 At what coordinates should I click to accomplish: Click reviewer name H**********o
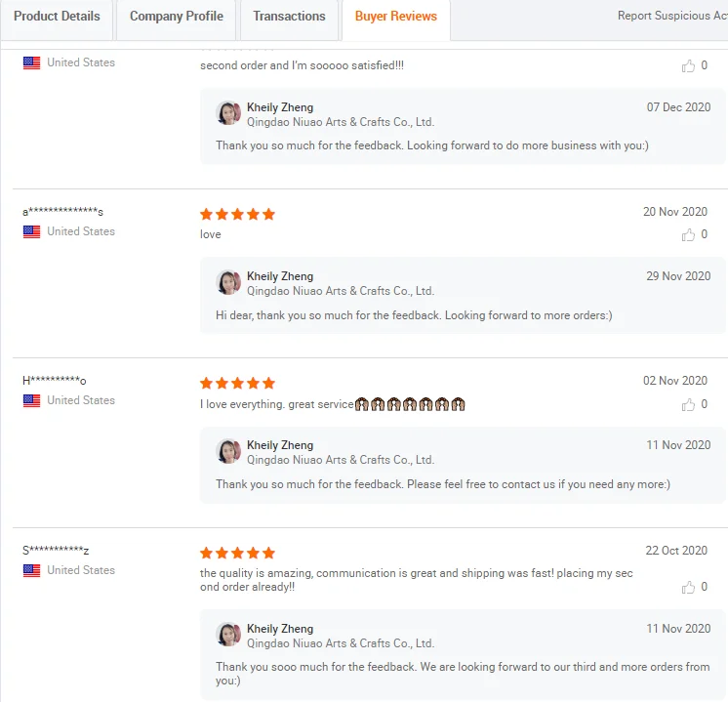pos(55,381)
